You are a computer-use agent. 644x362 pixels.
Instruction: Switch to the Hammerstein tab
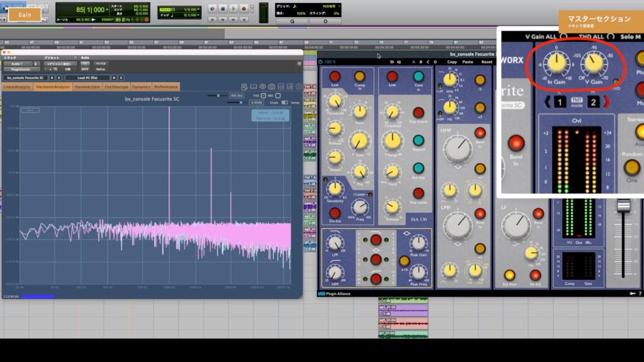pyautogui.click(x=87, y=87)
